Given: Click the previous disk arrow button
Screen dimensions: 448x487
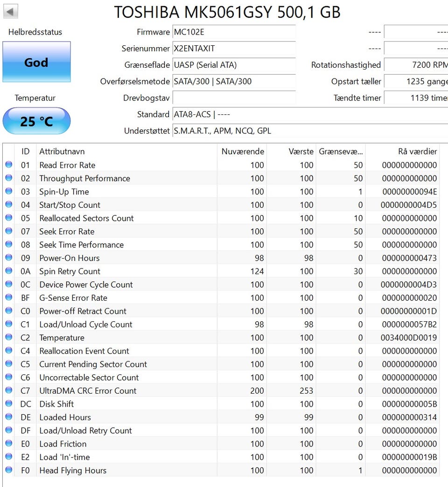Looking at the screenshot, I should (x=11, y=12).
